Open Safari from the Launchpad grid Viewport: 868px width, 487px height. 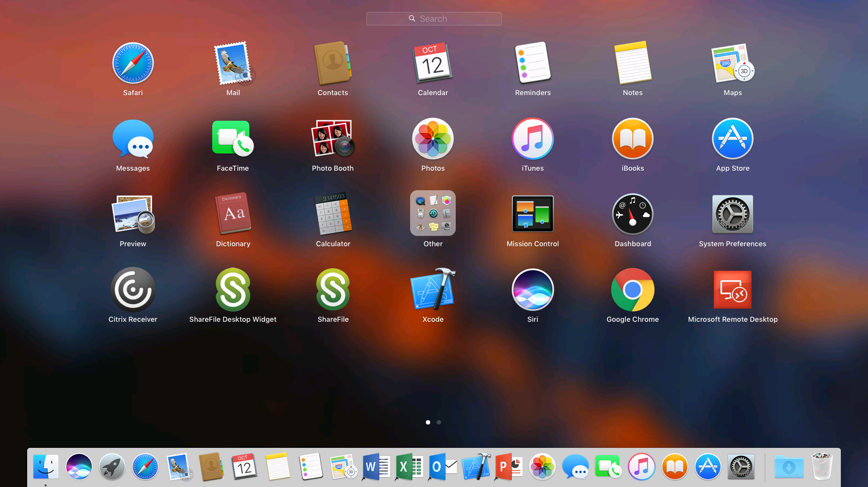133,63
